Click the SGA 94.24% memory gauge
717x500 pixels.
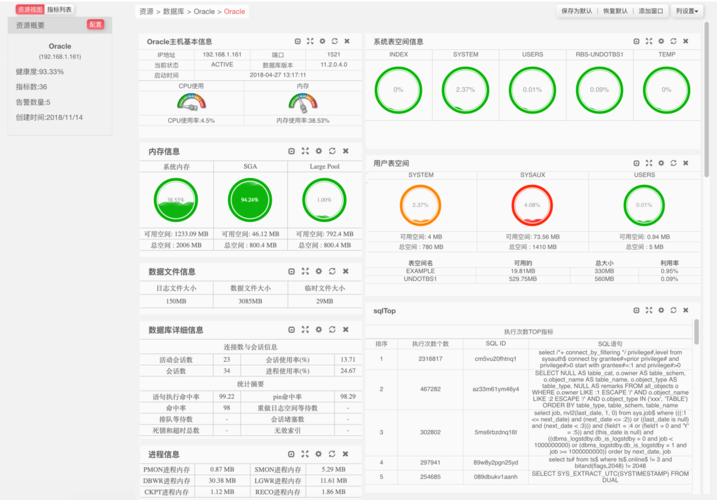click(250, 200)
